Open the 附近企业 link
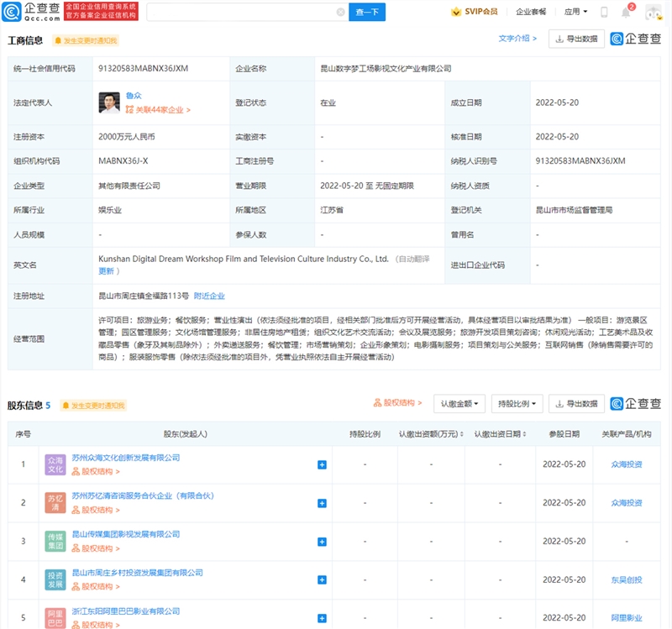This screenshot has height=629, width=672. [x=209, y=296]
